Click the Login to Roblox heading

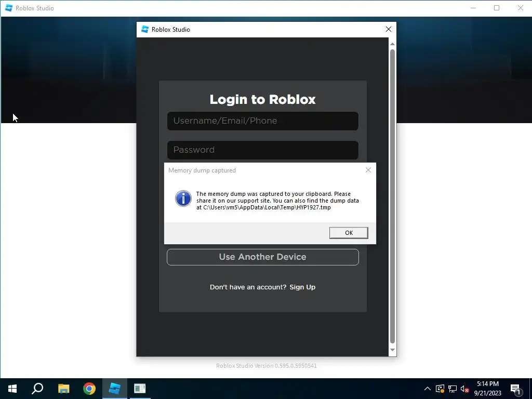(x=262, y=99)
